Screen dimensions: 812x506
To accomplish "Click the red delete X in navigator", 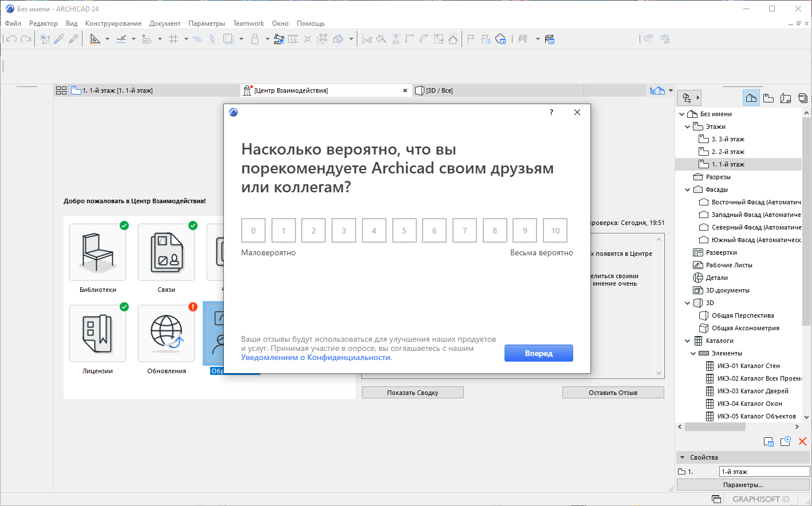I will pyautogui.click(x=802, y=441).
